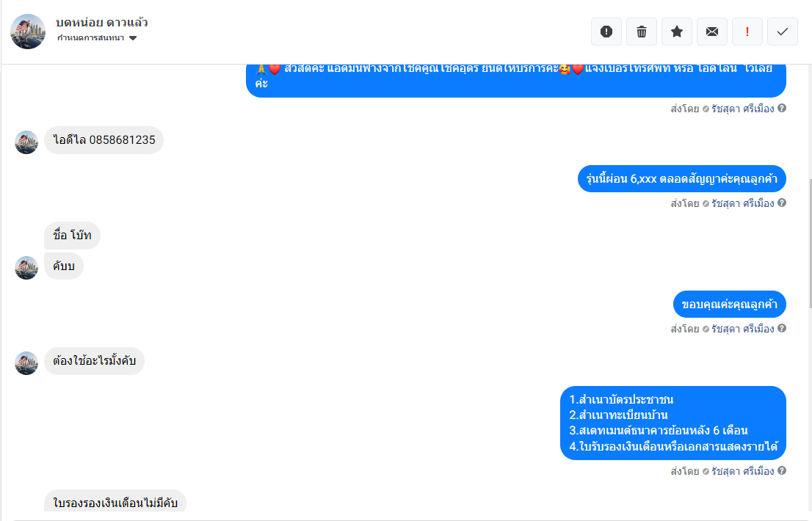Click the dropdown arrow beside กำหนดการสนทนา
812x521 pixels.
click(x=133, y=37)
